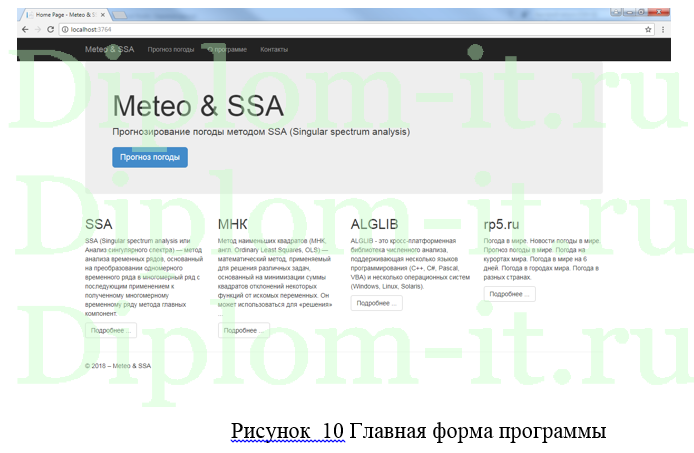Minimize the browser window

(x=628, y=12)
